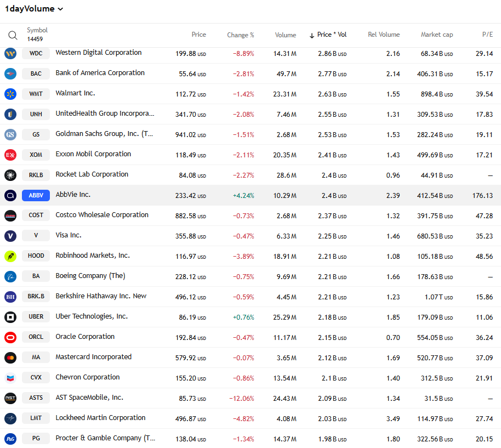Sort by Change % column header
This screenshot has width=501, height=448.
[x=240, y=35]
